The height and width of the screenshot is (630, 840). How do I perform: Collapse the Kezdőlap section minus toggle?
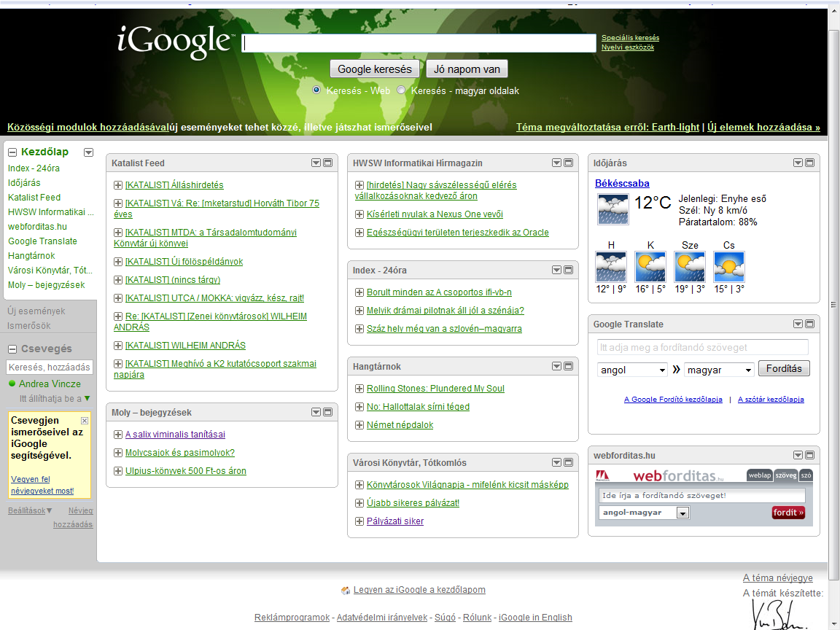pyautogui.click(x=12, y=152)
